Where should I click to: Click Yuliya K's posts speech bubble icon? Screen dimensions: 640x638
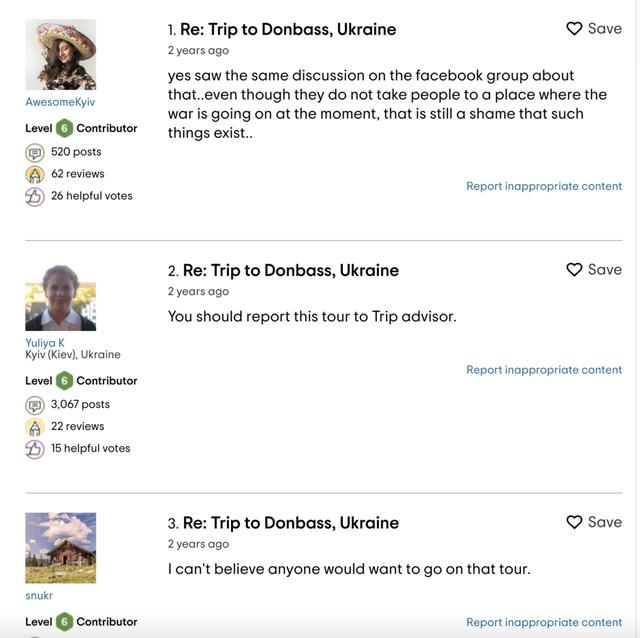pyautogui.click(x=35, y=405)
